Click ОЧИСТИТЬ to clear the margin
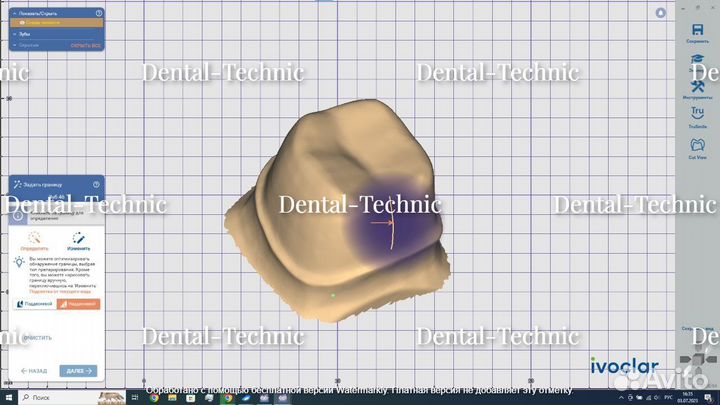Viewport: 720px width, 405px height. coord(36,338)
